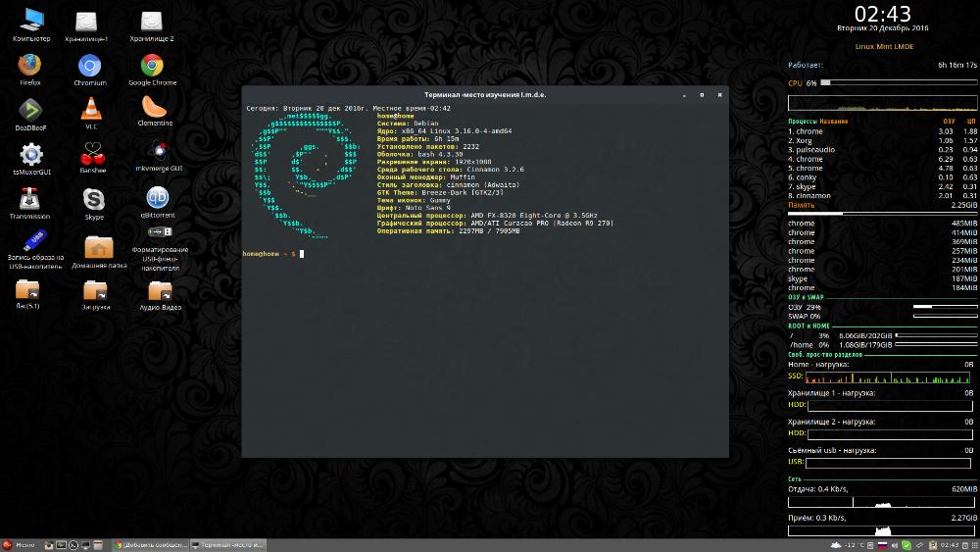Click the '8. cinnamon' process row
The width and height of the screenshot is (980, 552).
(x=883, y=196)
